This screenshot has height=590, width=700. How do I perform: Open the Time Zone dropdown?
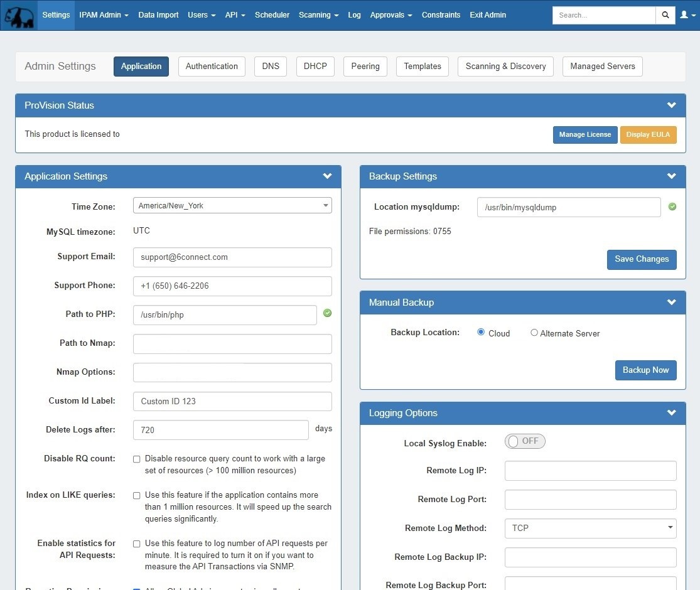[232, 205]
